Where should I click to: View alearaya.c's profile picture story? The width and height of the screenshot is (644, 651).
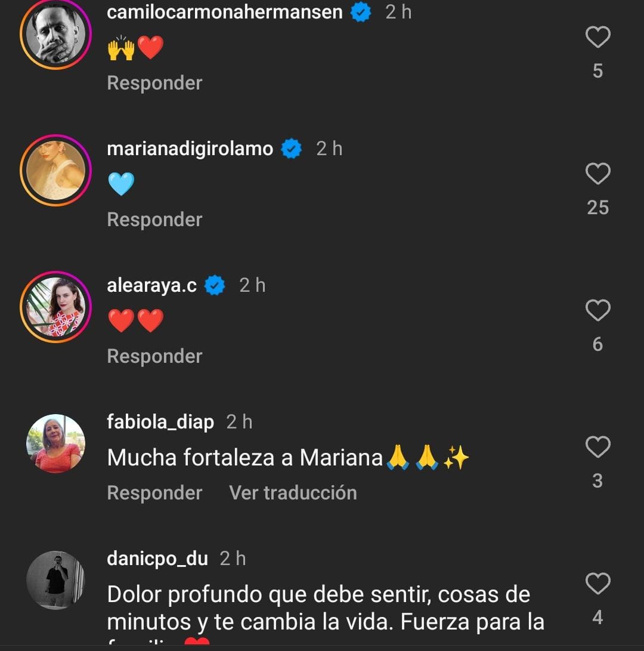coord(55,307)
